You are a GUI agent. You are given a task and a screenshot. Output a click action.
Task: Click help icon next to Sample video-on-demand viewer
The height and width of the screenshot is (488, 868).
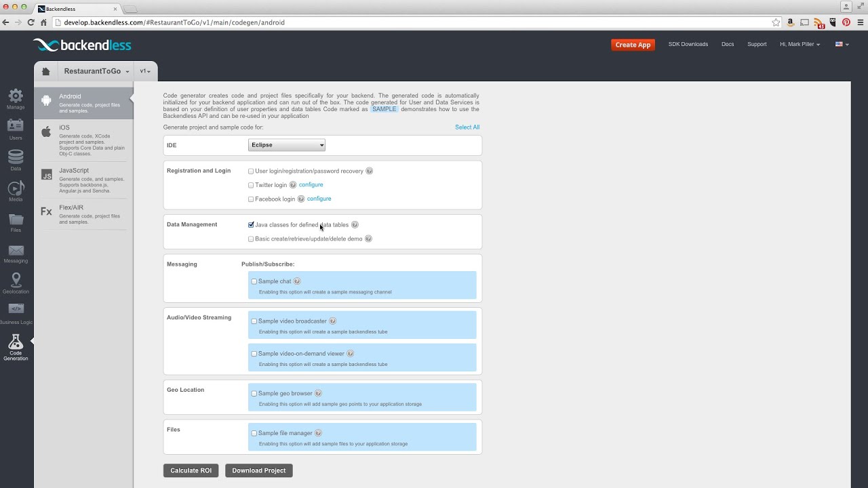(351, 354)
